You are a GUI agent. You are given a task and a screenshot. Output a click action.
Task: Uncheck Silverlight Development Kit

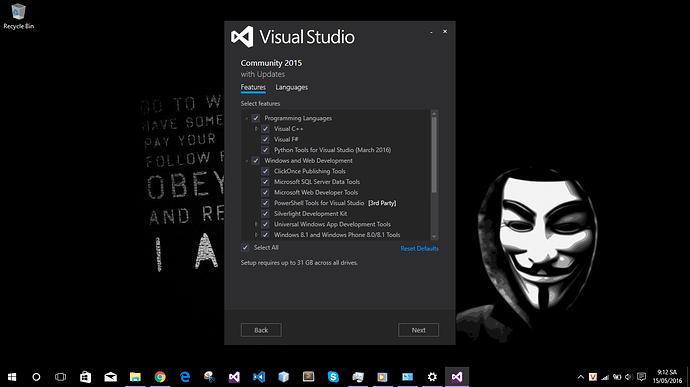coord(265,214)
